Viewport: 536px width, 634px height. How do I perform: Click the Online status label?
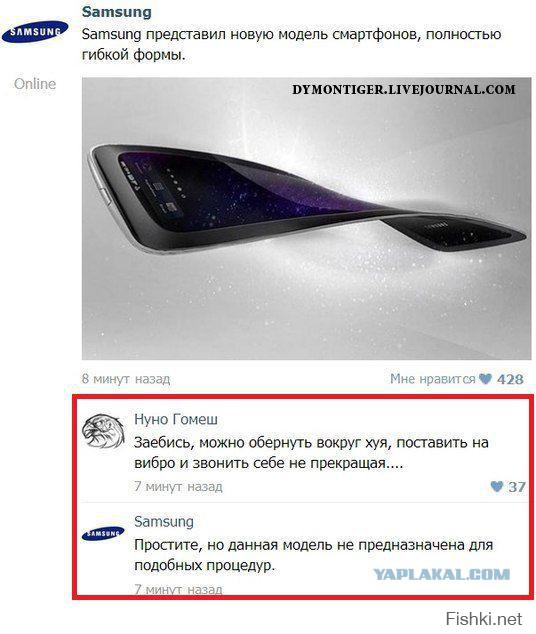pos(35,84)
